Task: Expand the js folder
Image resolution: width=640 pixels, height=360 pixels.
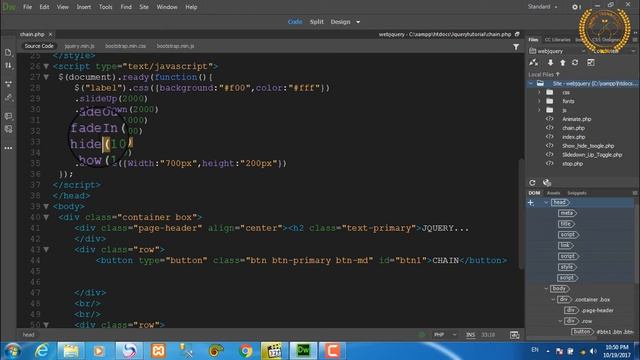Action: [x=539, y=110]
